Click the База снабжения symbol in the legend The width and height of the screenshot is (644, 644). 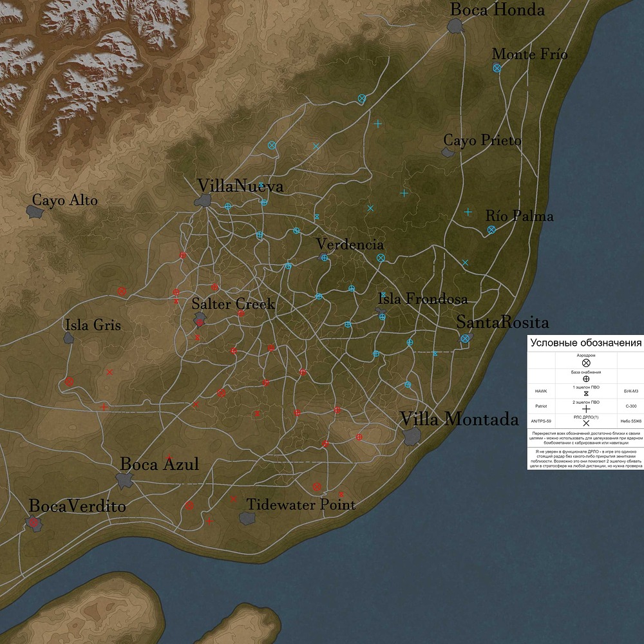pos(586,379)
